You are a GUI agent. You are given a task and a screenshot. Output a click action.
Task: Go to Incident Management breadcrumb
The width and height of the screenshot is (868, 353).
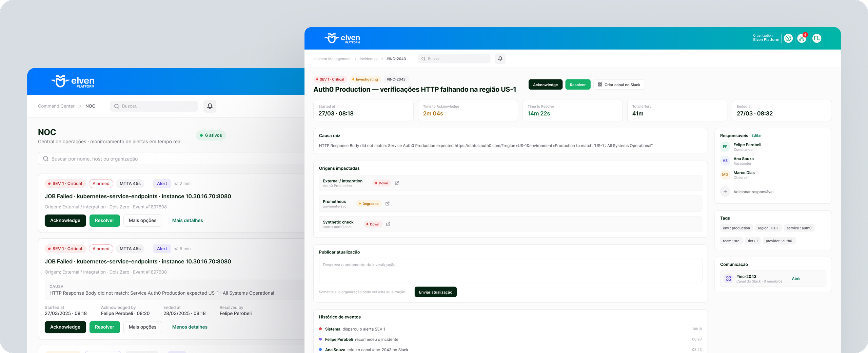coord(332,59)
